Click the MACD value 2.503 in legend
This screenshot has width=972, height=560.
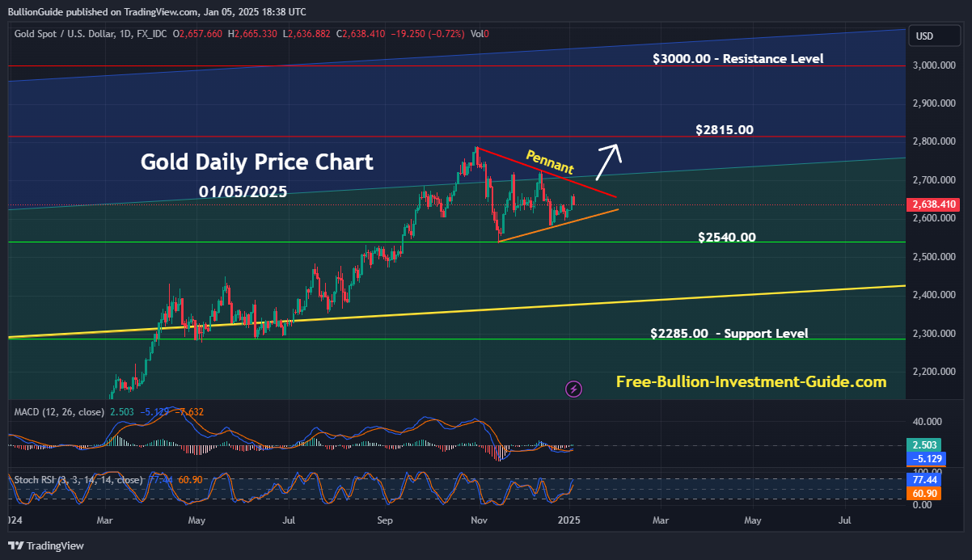pos(120,412)
